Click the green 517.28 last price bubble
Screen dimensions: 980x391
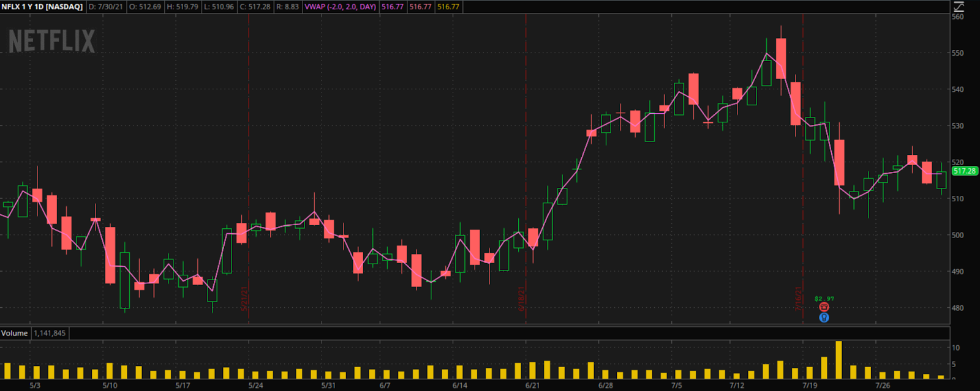(965, 171)
